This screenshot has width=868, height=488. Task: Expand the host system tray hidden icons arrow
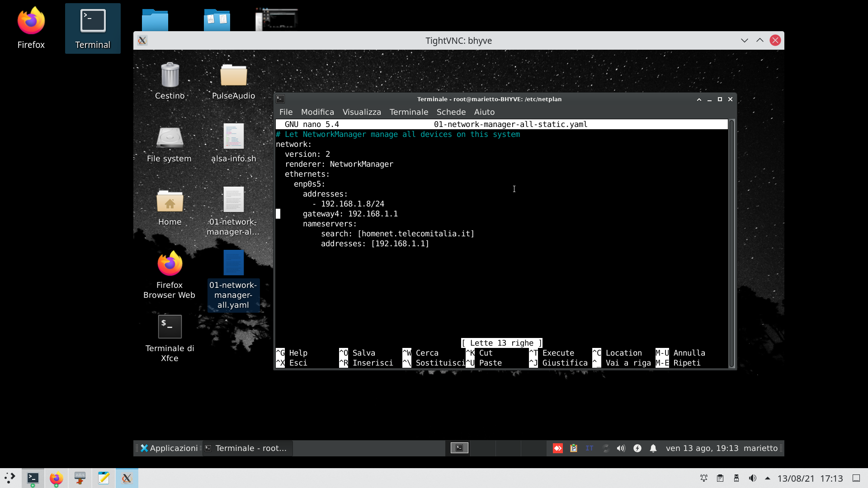pyautogui.click(x=767, y=478)
